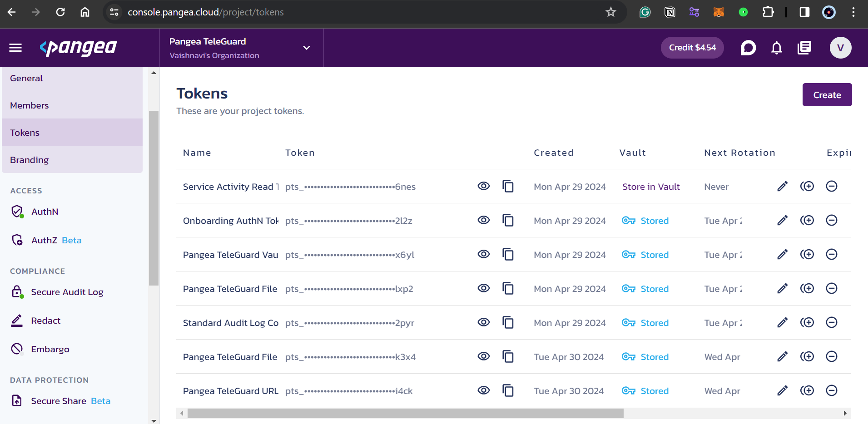Click the address bar URL

click(x=206, y=12)
